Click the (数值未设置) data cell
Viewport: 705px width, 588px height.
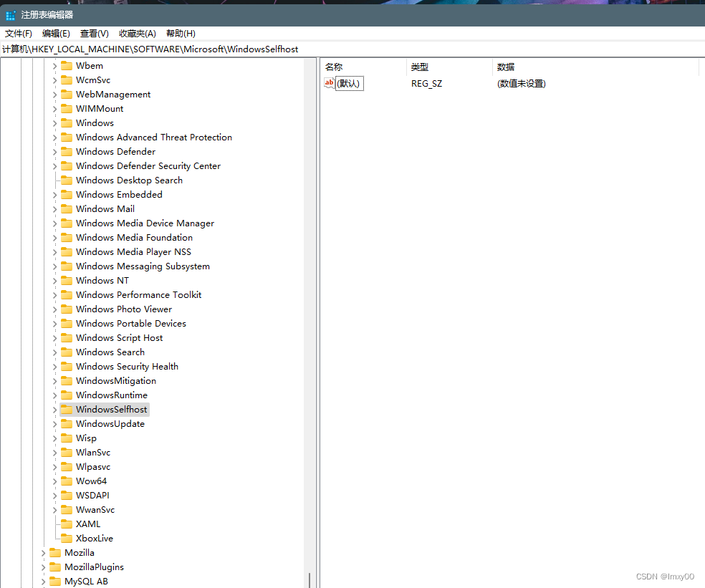point(522,84)
